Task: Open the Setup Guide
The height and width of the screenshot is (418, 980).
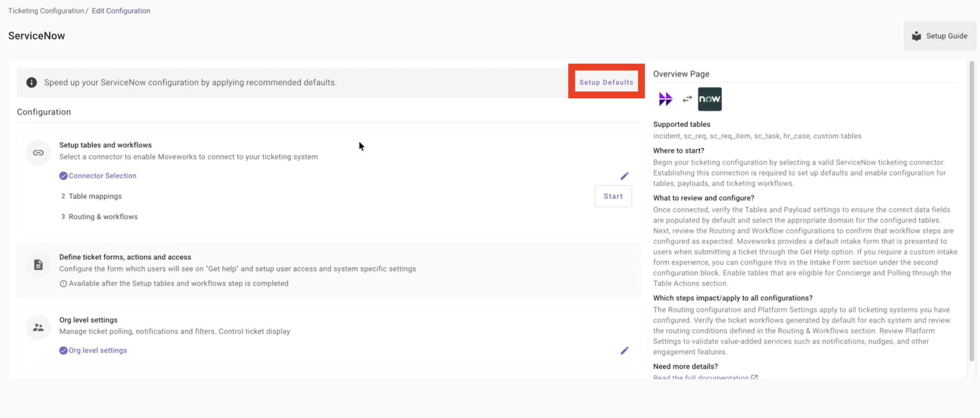Action: click(x=940, y=36)
